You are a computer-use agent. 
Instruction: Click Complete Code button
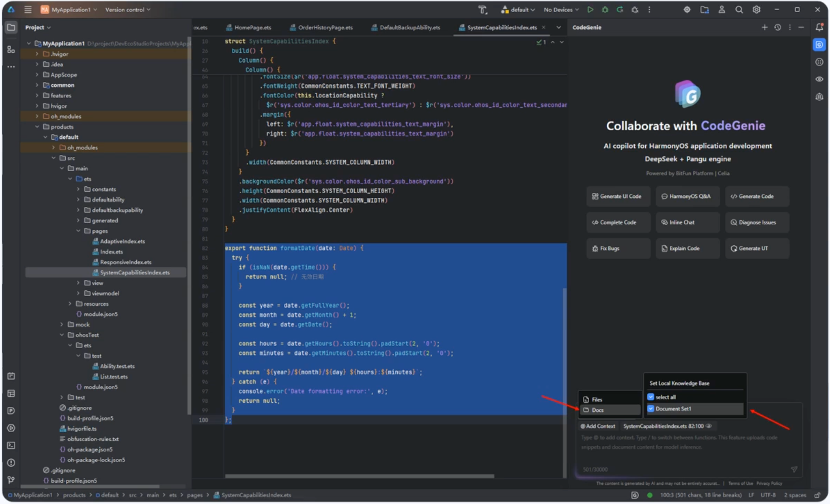pos(618,222)
